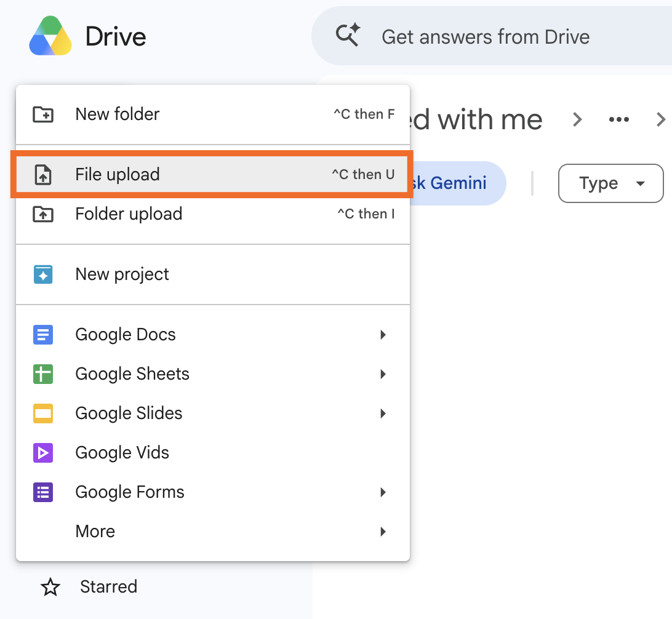Open Starred in the sidebar
672x619 pixels.
click(108, 587)
